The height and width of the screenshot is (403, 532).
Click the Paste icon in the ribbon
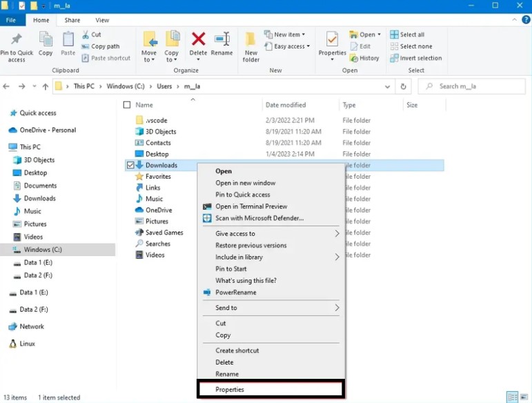(x=68, y=39)
